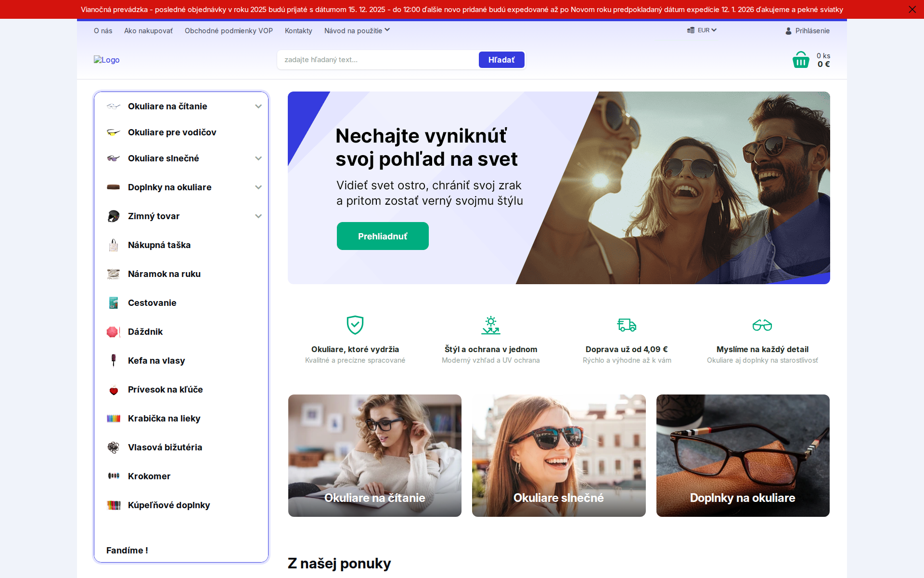
Task: Click the shield icon above Okuliare, ktoré vydržia
Action: 355,325
